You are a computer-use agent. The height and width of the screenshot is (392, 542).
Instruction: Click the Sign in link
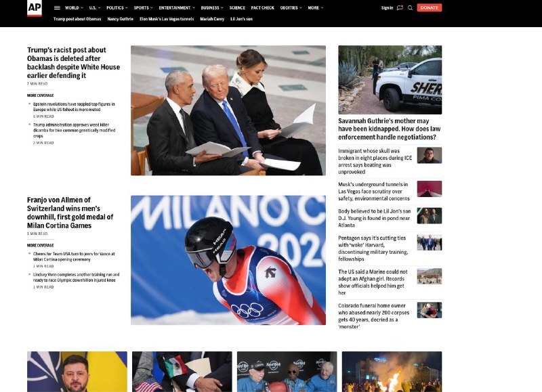pyautogui.click(x=387, y=8)
